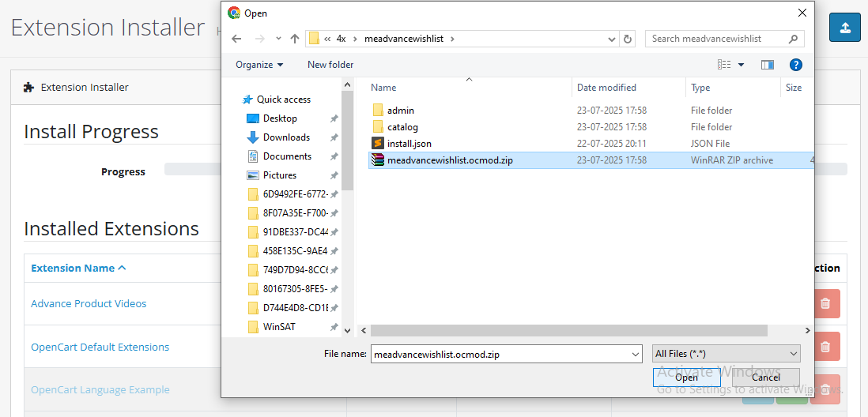Click the catalog folder icon
The image size is (868, 417).
click(x=378, y=126)
